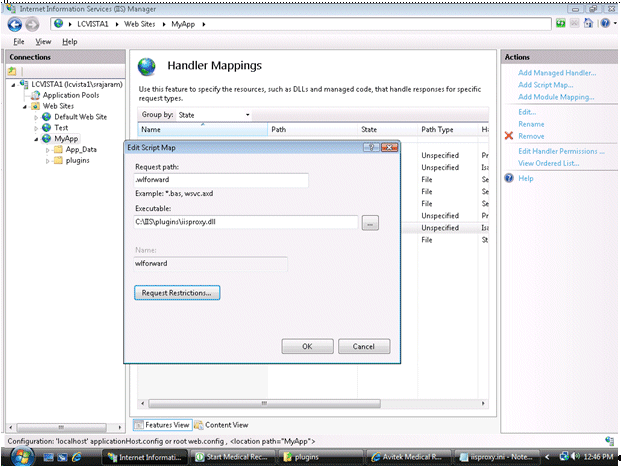Collapse the Web Sites node
This screenshot has width=621, height=468.
point(25,107)
